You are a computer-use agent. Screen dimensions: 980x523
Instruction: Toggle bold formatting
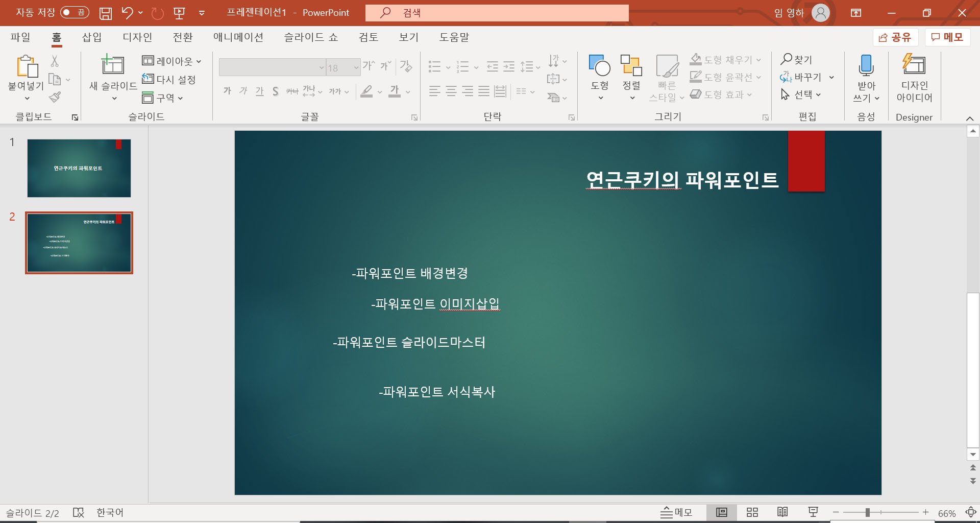click(227, 91)
